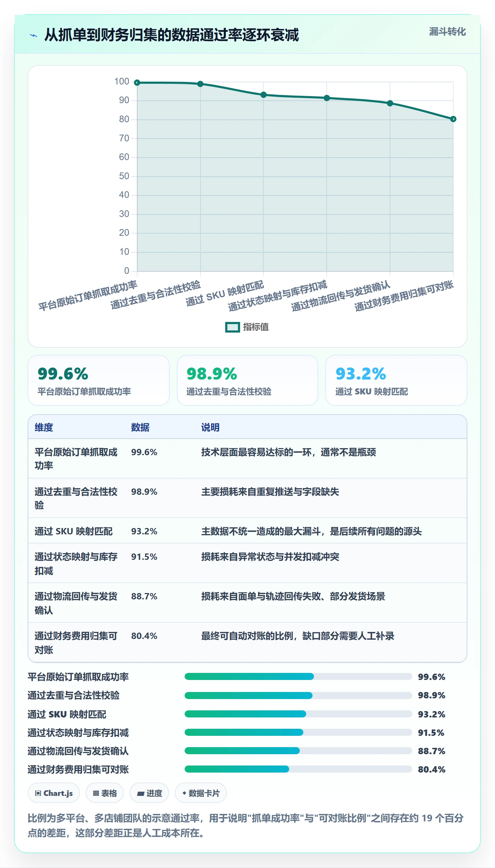Click the 98.9% data card
Image resolution: width=495 pixels, height=868 pixels.
click(248, 380)
